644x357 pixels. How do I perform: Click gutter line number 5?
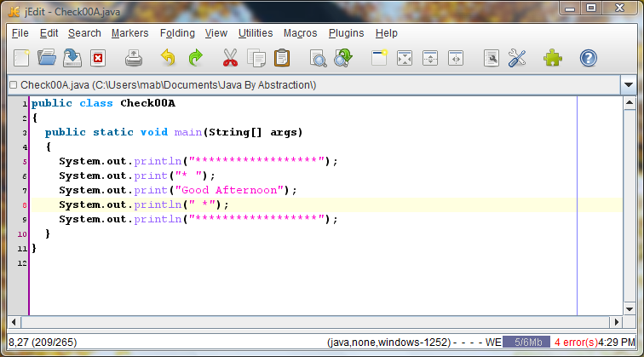pos(25,161)
